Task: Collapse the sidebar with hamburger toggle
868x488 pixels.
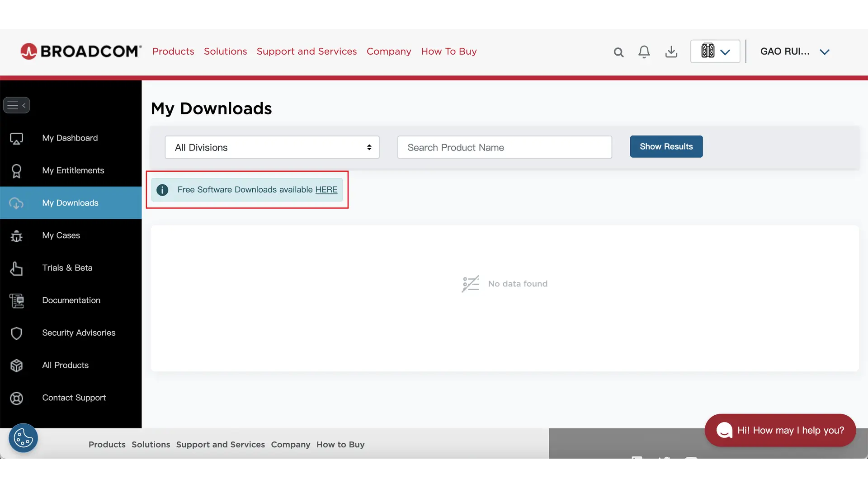Action: click(x=17, y=105)
